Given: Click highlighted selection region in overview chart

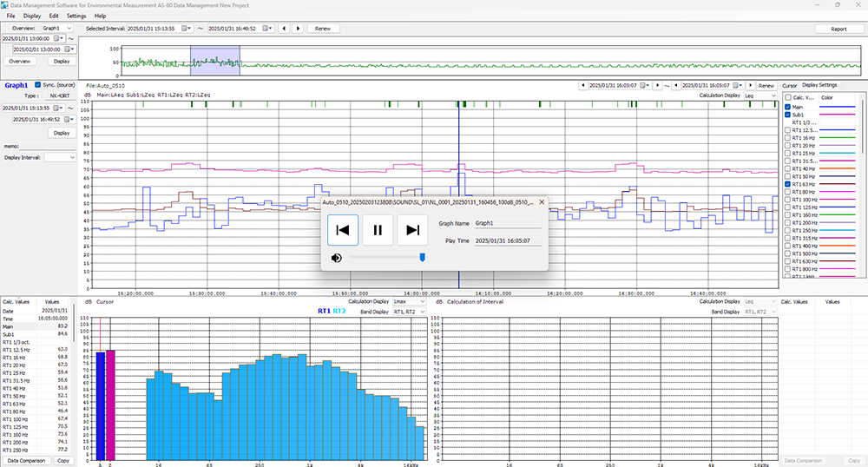Looking at the screenshot, I should tap(215, 60).
